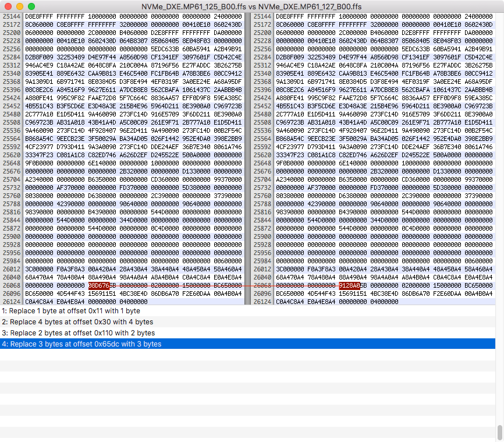504x442 pixels.
Task: Click 0C4D0000 in left pane row 25872
Action: click(165, 228)
